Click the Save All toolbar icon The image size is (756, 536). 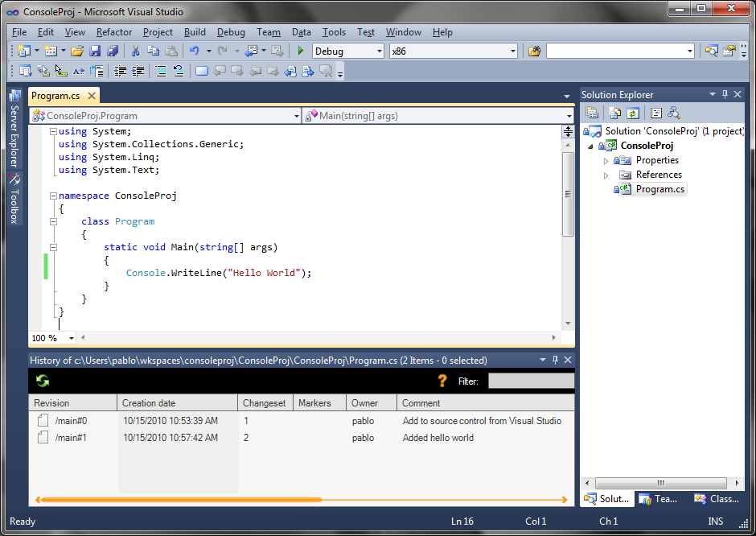pos(113,52)
